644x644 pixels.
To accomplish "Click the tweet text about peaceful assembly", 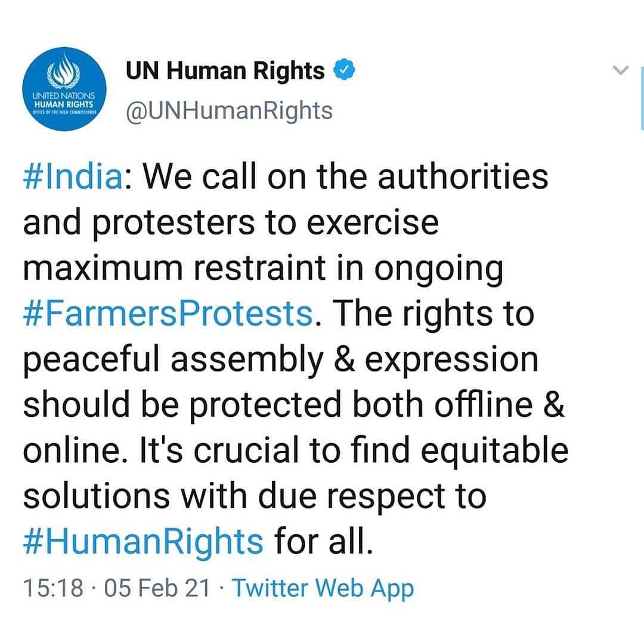I will [x=280, y=360].
